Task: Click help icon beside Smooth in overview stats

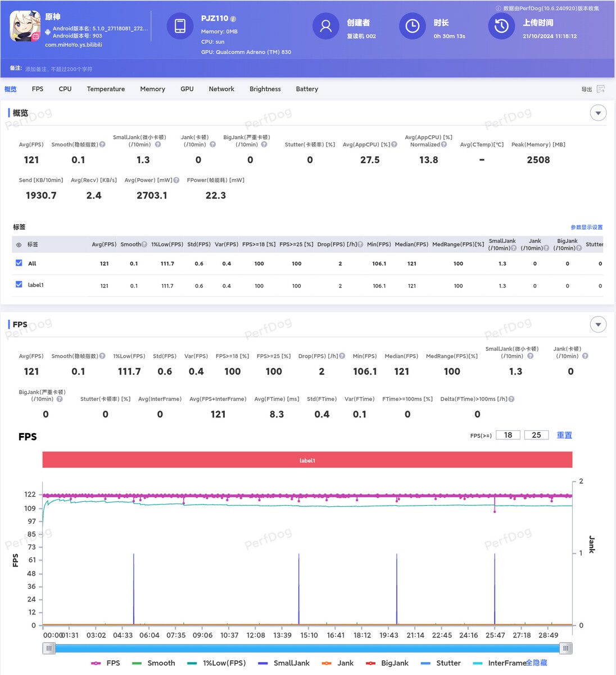Action: pos(102,145)
